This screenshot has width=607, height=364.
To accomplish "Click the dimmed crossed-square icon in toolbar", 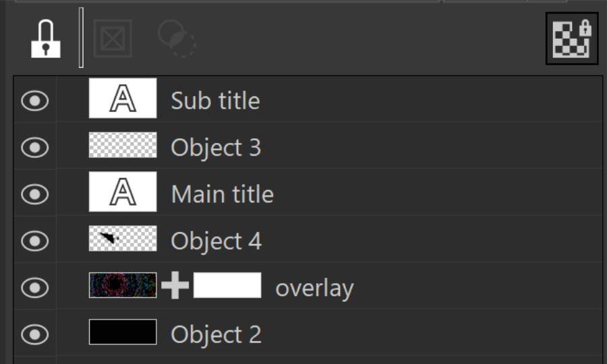I will [112, 39].
